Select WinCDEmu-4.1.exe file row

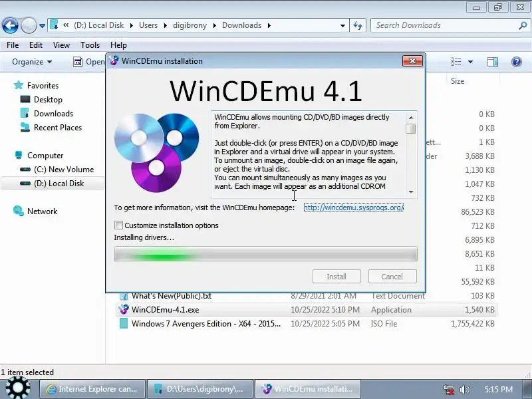coord(307,310)
